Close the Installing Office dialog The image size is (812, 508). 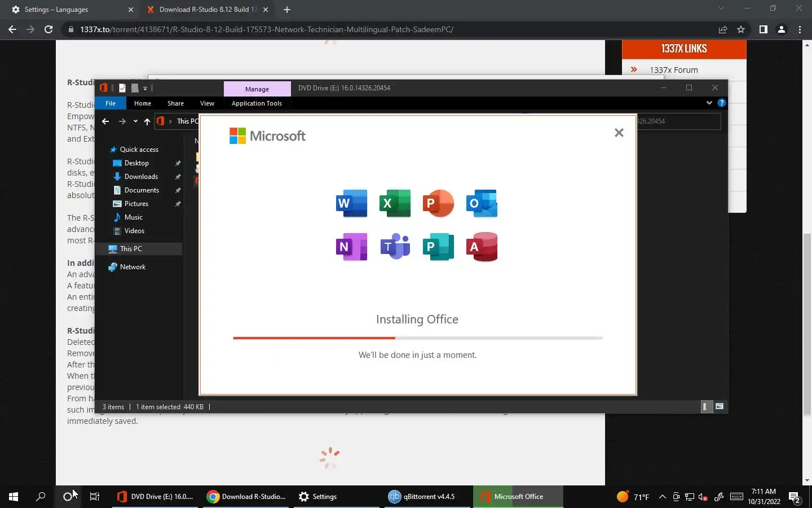pos(619,133)
